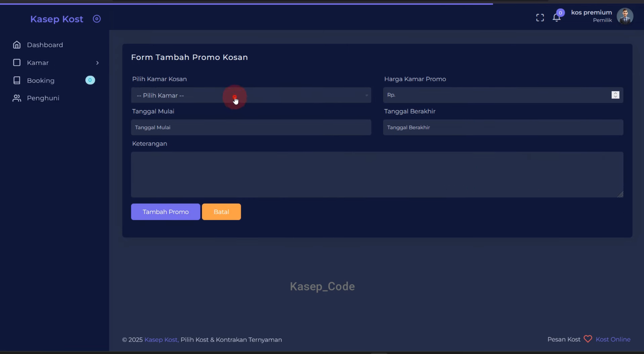Click the Kamar square icon
The height and width of the screenshot is (354, 644).
17,62
